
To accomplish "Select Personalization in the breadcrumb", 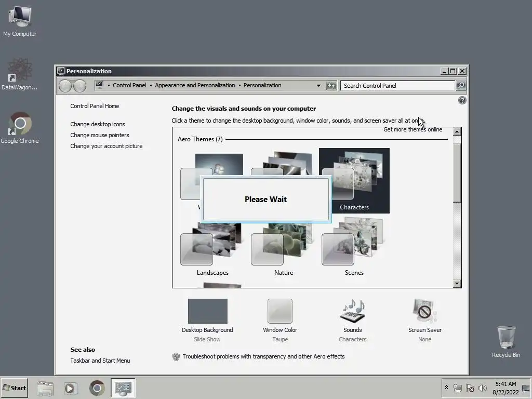I will pyautogui.click(x=262, y=86).
